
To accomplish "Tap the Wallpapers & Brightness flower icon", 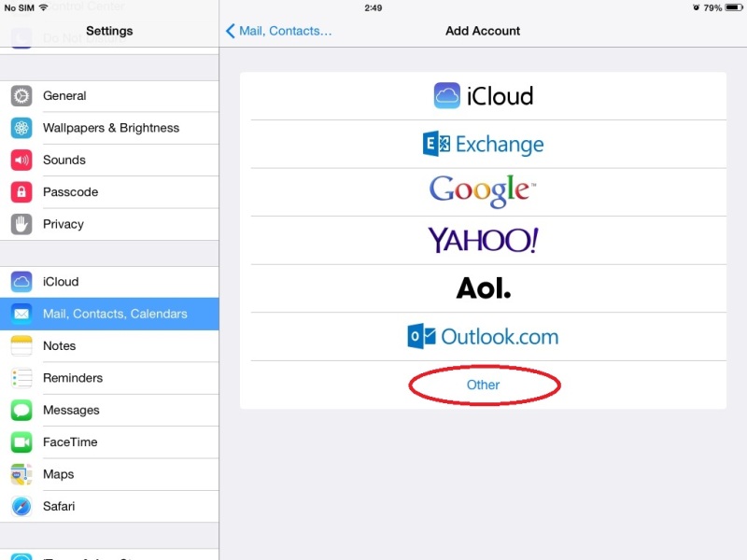I will pyautogui.click(x=21, y=128).
